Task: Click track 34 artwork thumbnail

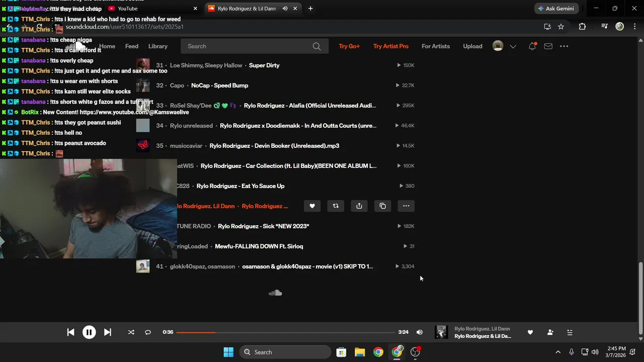Action: click(143, 126)
